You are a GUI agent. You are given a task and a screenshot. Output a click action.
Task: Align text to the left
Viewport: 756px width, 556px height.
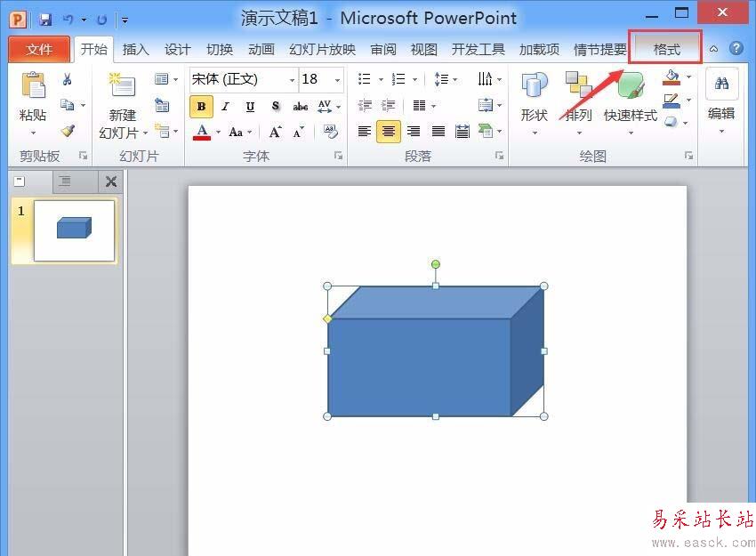[365, 131]
